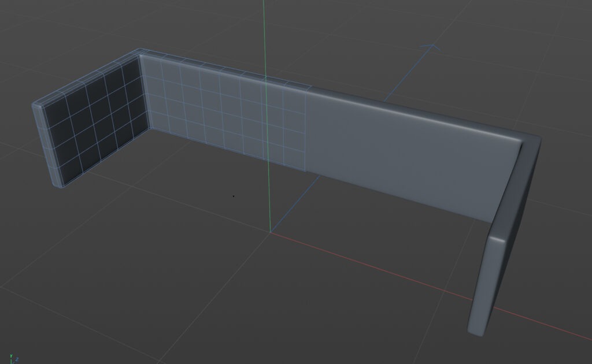This screenshot has width=592, height=364.
Task: Click the rounded bottom end of right panel
Action: (x=478, y=330)
